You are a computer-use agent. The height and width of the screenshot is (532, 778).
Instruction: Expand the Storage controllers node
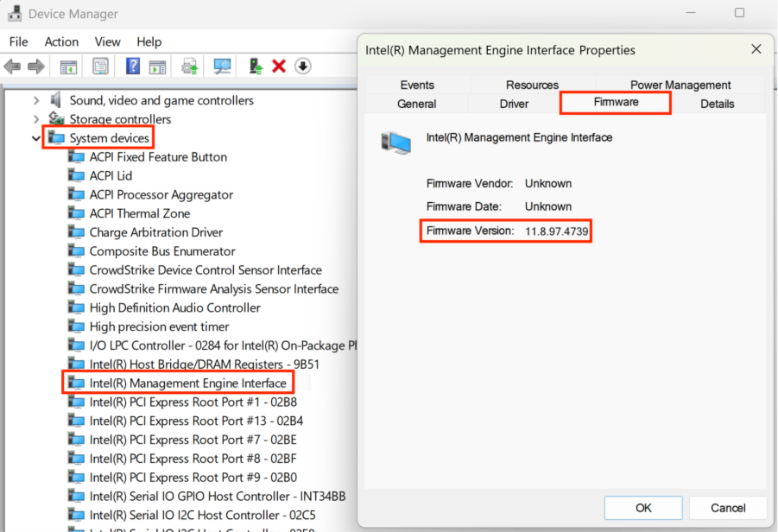[35, 119]
